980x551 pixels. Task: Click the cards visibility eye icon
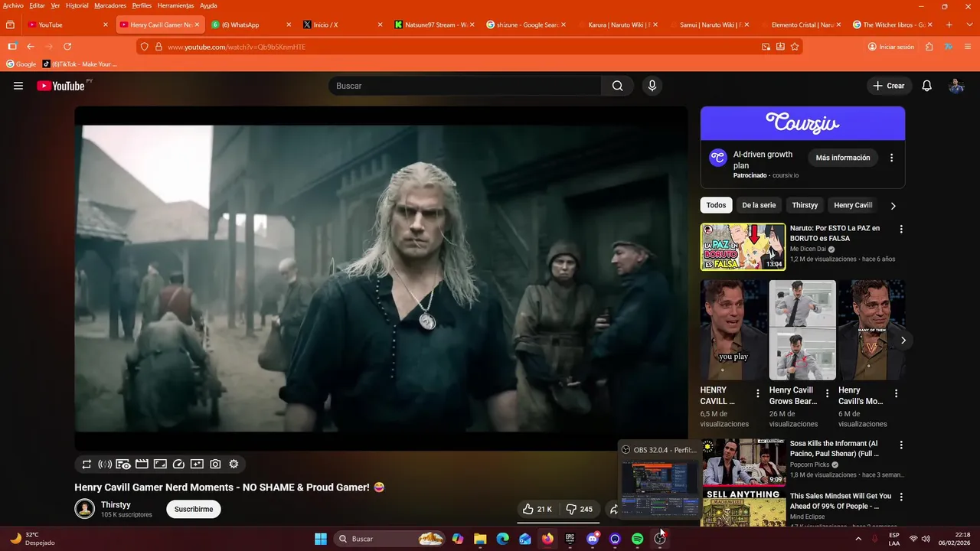coord(123,464)
